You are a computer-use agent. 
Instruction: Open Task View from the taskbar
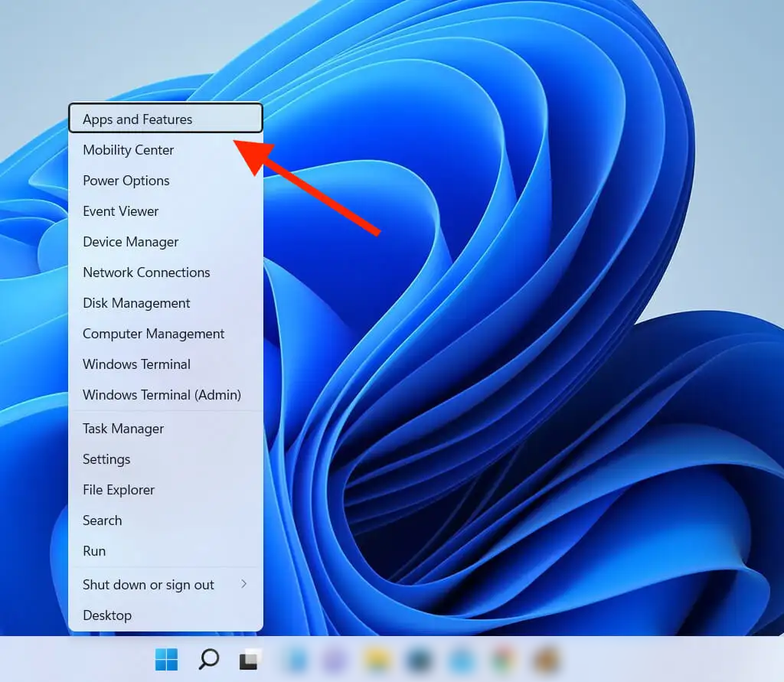[x=250, y=659]
